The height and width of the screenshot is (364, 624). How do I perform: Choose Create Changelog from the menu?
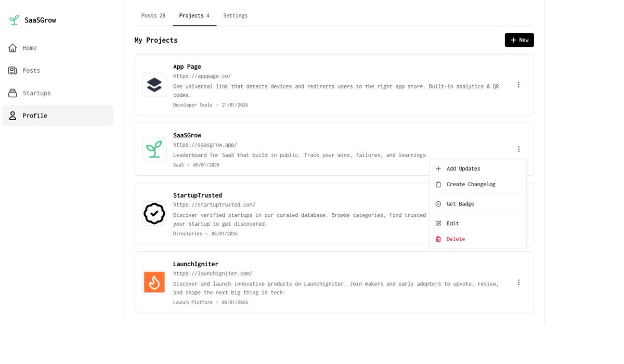pos(478,184)
